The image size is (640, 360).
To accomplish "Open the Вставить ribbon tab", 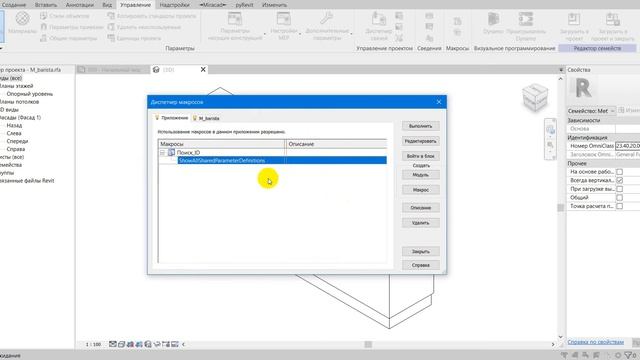I will coord(46,5).
